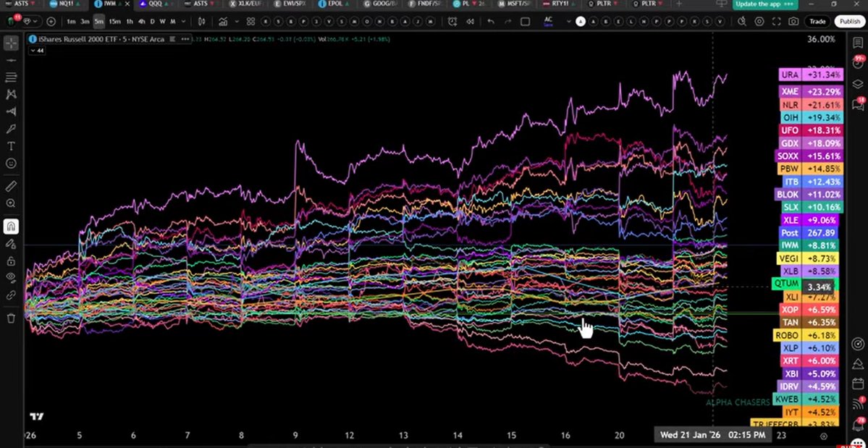Open the watchlist panel icon
This screenshot has height=448, width=868.
click(x=857, y=43)
